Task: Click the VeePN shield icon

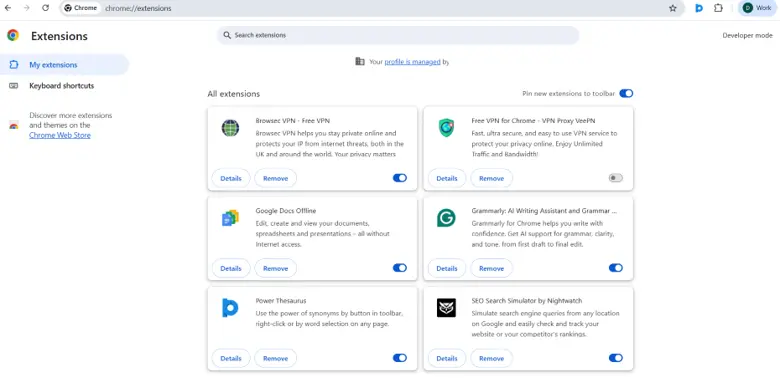Action: pyautogui.click(x=446, y=128)
